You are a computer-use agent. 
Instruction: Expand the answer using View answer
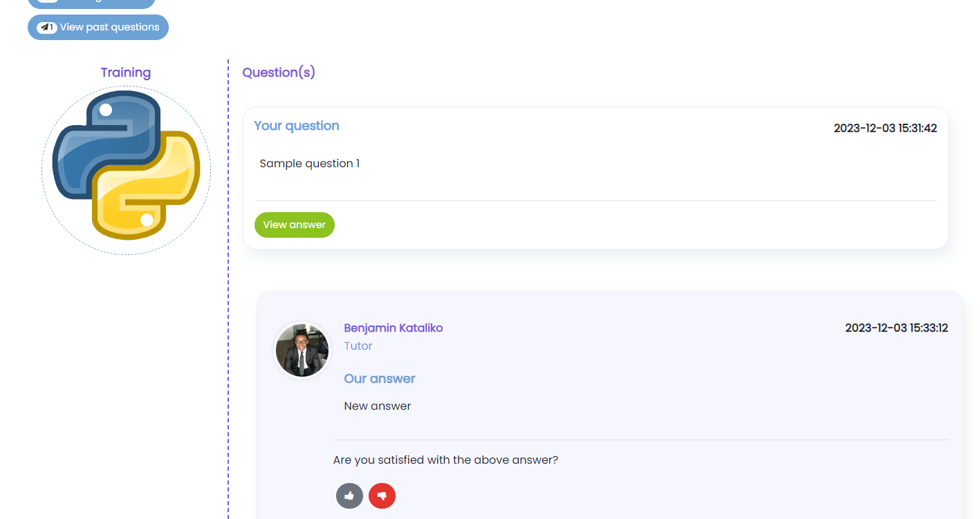coord(294,225)
